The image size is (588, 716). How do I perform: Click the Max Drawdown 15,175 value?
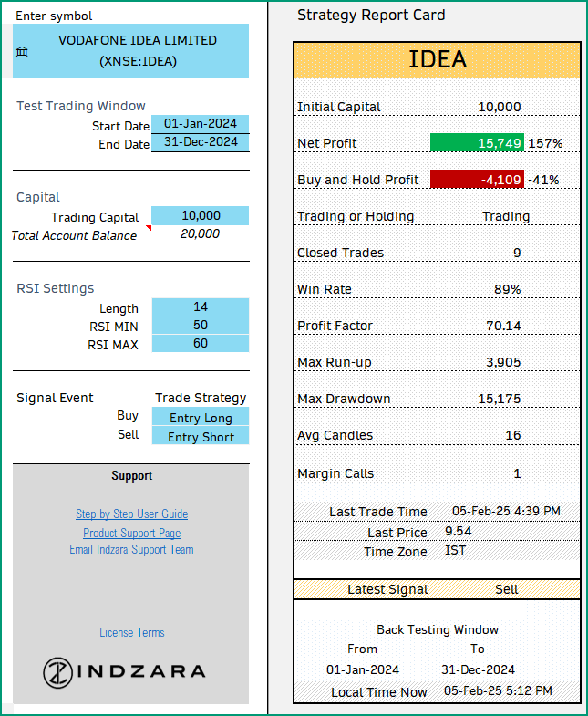click(x=499, y=400)
